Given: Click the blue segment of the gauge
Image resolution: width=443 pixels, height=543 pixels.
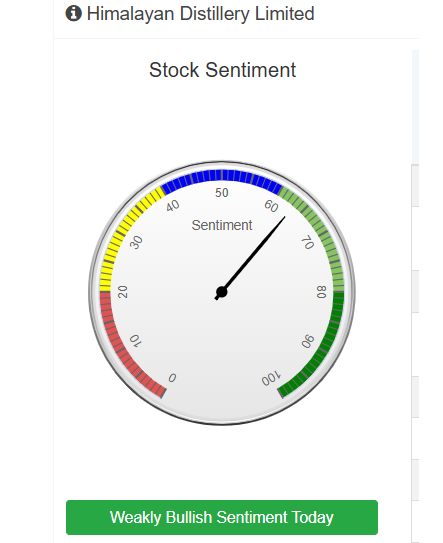Looking at the screenshot, I should (x=222, y=176).
